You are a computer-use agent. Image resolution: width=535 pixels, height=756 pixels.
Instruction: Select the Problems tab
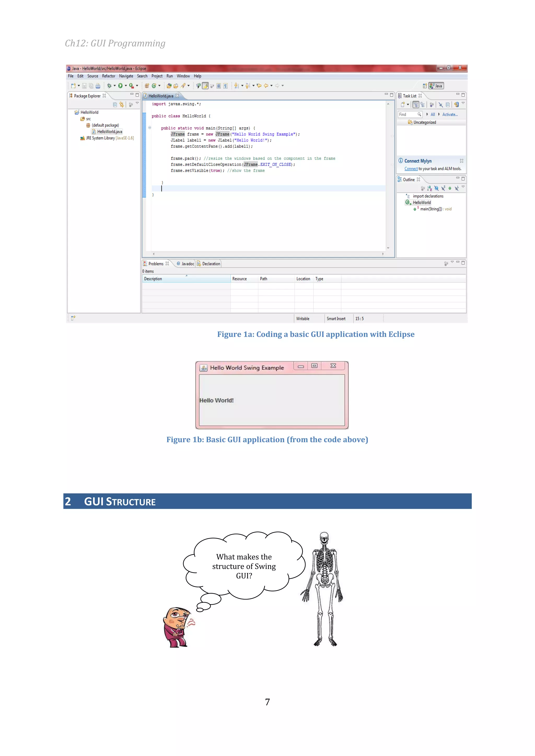coord(156,264)
